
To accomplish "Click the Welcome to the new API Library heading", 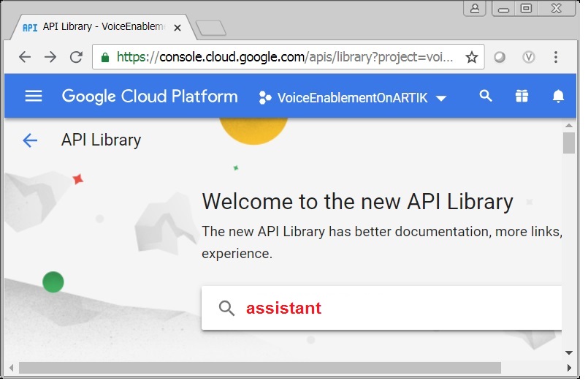I will [x=357, y=202].
